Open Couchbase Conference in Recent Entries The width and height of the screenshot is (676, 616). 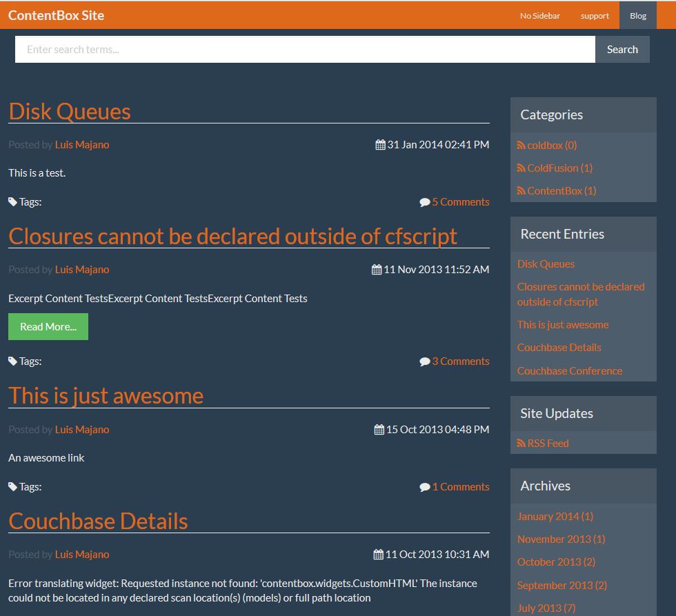569,370
